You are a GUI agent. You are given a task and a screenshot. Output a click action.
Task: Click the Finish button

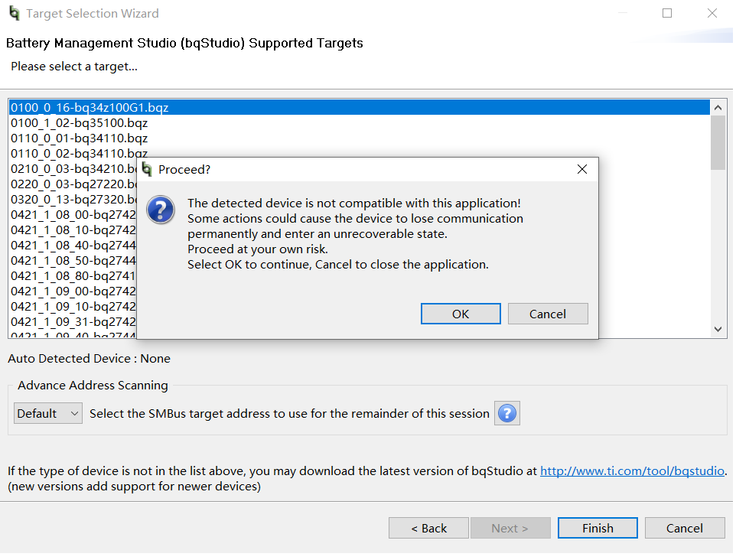pos(598,528)
